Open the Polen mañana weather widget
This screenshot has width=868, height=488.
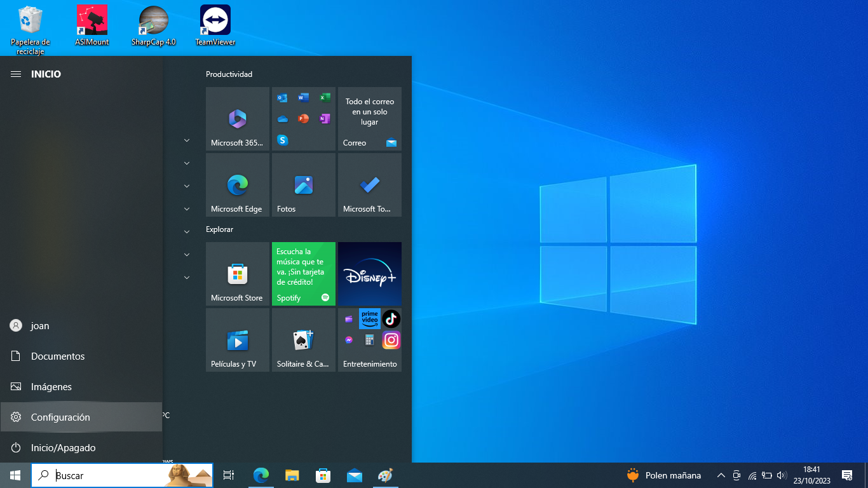pyautogui.click(x=664, y=475)
